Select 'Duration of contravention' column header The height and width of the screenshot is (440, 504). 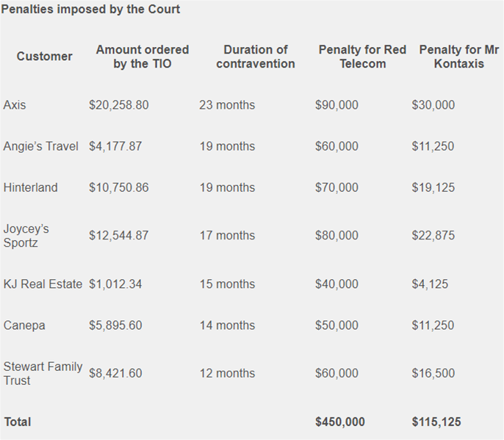[256, 57]
